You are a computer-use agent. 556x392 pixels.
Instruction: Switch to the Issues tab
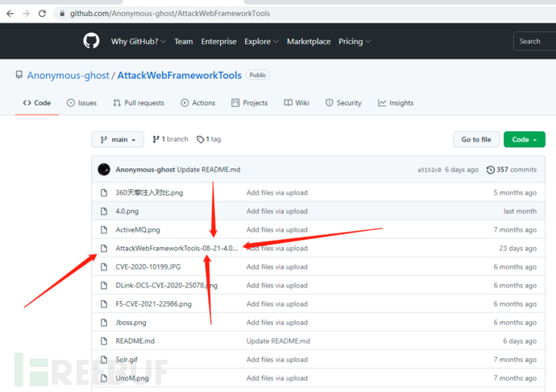(x=82, y=103)
